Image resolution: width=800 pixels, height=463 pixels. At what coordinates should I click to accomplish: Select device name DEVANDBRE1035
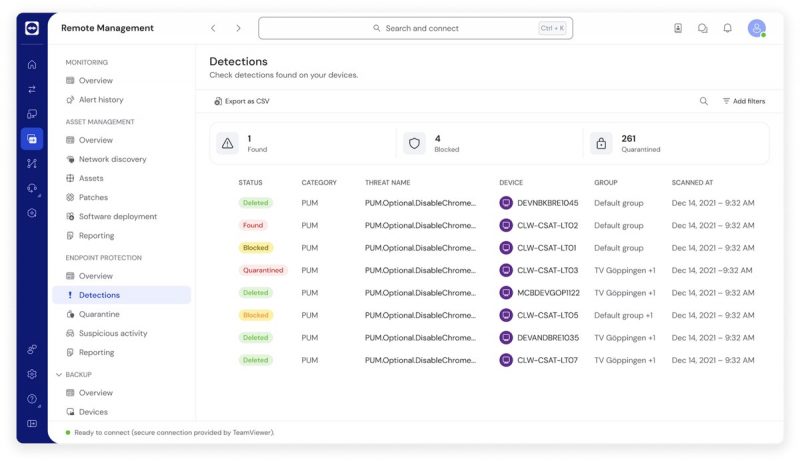click(548, 337)
